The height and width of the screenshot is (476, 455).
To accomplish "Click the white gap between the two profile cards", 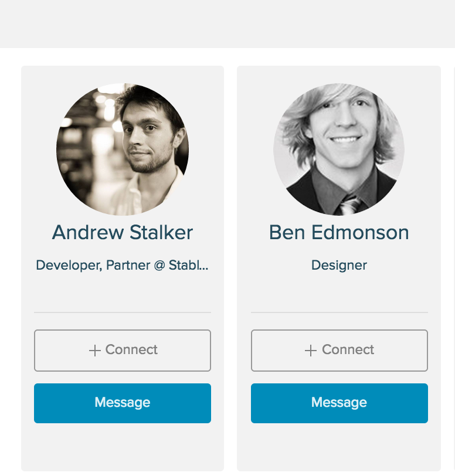I will tap(230, 264).
